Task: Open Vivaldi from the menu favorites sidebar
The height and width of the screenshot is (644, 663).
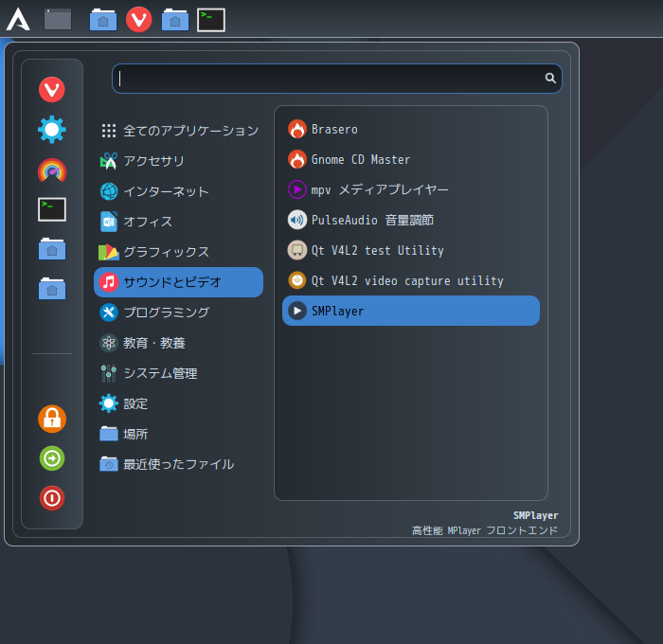Action: pos(52,90)
